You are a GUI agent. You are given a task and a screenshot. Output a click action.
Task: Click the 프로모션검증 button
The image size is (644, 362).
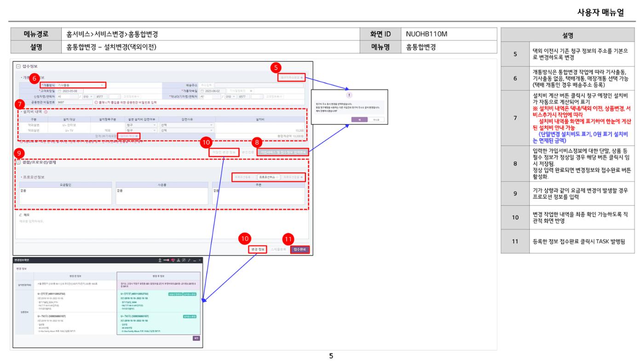tap(293, 177)
